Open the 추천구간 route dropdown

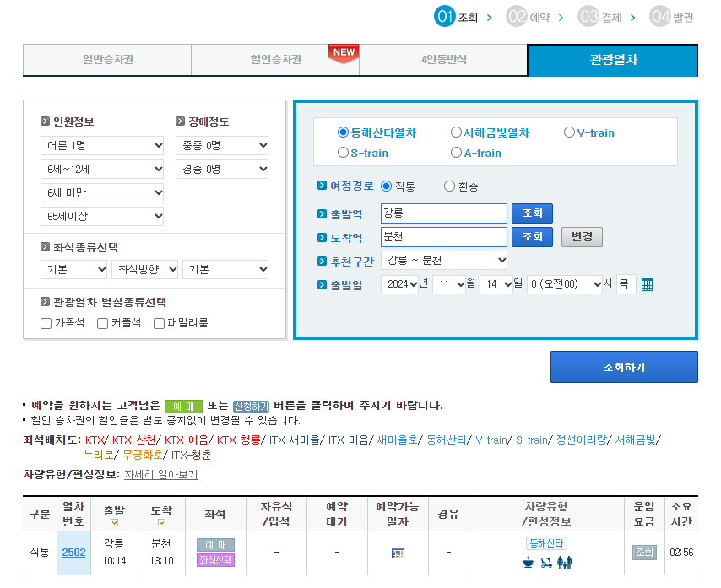coord(444,260)
